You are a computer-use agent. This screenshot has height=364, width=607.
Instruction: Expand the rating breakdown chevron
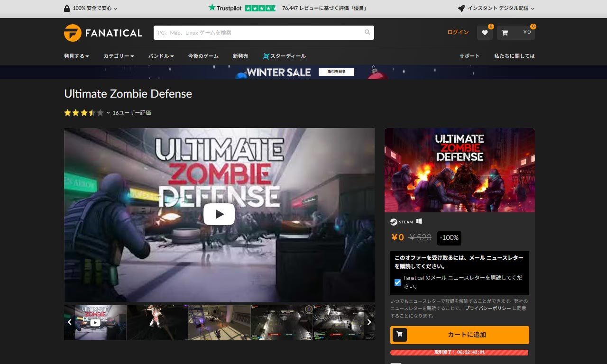pyautogui.click(x=108, y=113)
